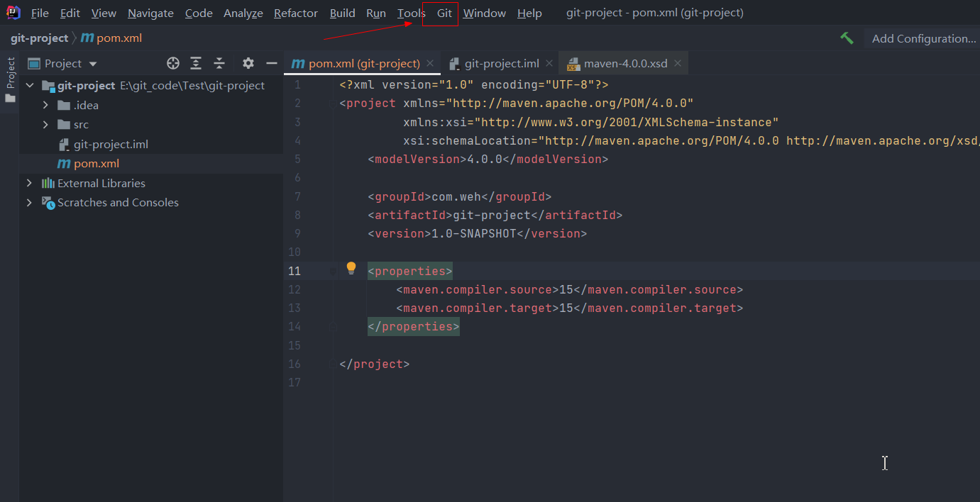
Task: Open the Edit menu
Action: (x=70, y=13)
